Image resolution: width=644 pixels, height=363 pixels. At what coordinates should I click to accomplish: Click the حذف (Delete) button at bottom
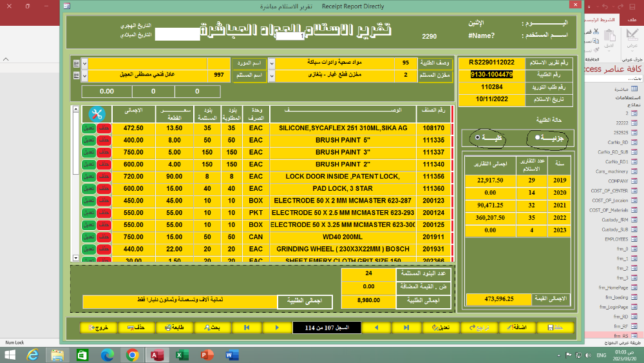pos(136,328)
